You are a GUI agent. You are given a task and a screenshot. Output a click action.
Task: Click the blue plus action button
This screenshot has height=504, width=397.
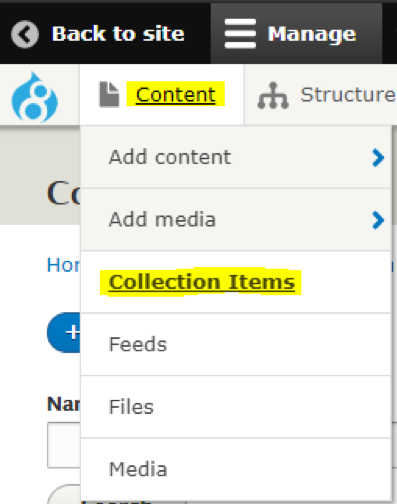(x=64, y=332)
